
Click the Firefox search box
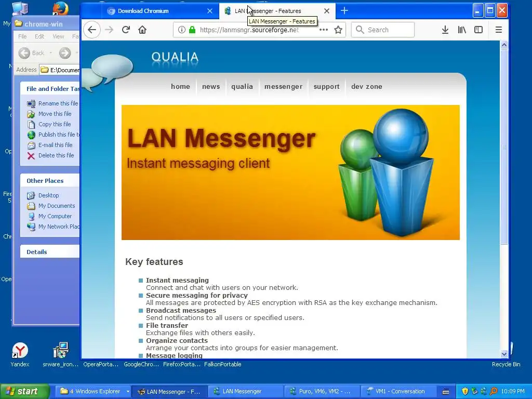pyautogui.click(x=383, y=30)
